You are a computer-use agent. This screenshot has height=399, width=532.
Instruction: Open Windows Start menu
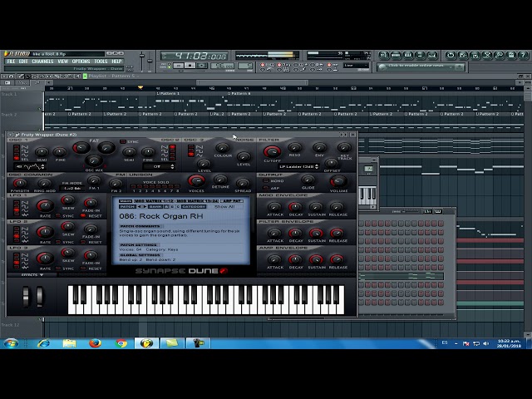[x=11, y=343]
